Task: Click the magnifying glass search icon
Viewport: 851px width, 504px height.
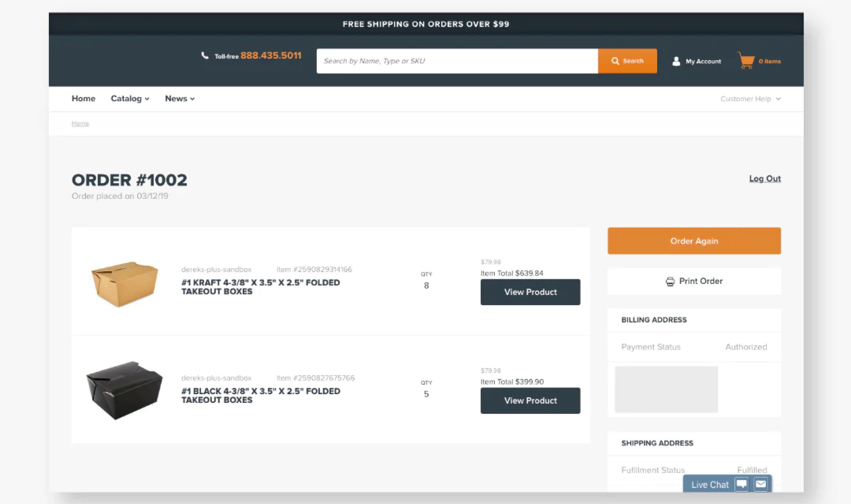Action: [615, 61]
